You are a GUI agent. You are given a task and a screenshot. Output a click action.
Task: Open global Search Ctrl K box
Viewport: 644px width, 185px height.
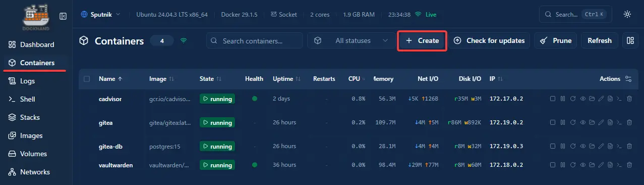(575, 15)
